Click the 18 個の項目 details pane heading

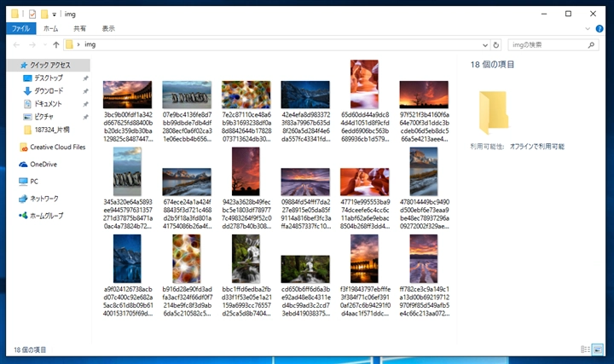click(492, 65)
